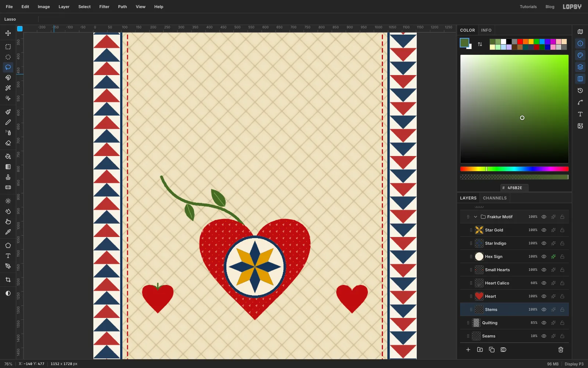Open the Layer menu
This screenshot has height=368, width=588.
pos(64,7)
